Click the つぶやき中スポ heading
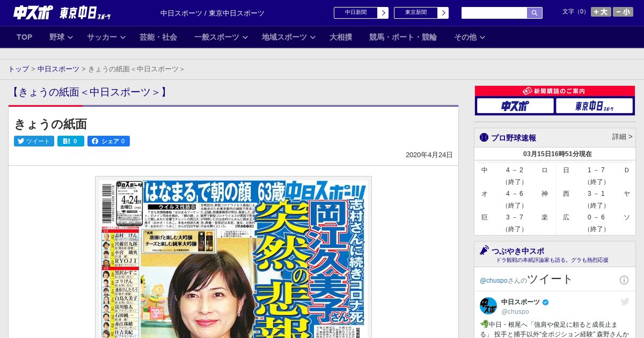The image size is (644, 338). [x=518, y=251]
